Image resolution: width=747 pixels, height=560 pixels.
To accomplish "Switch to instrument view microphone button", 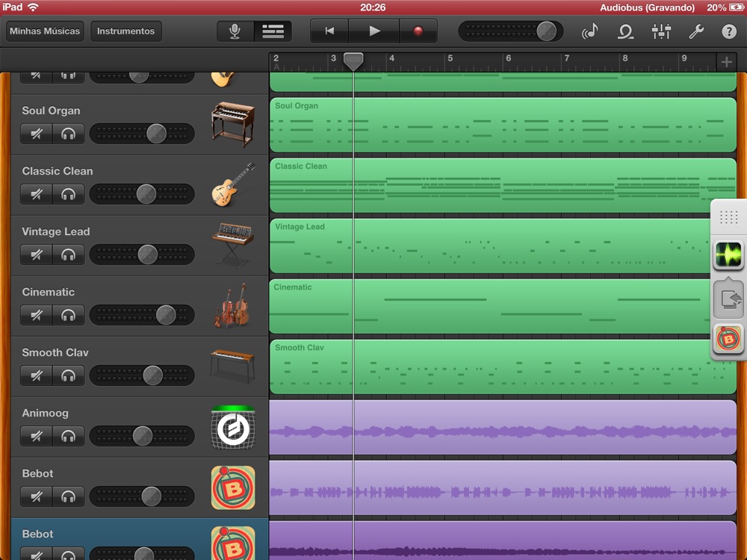I will (x=235, y=31).
